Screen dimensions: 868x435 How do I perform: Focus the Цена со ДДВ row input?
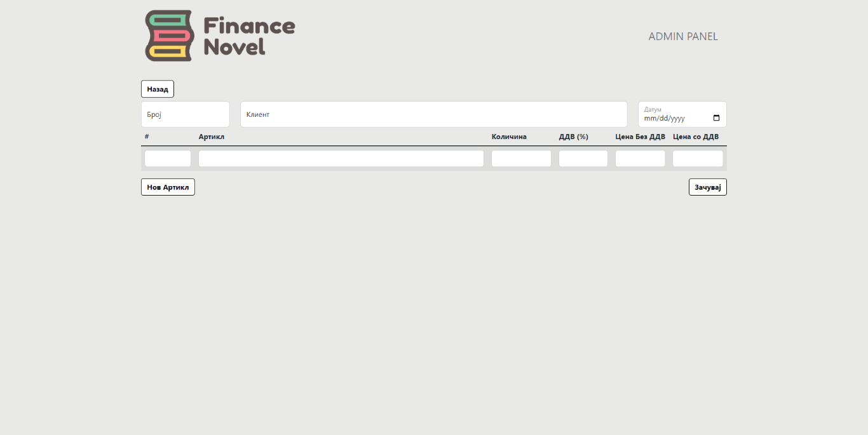pyautogui.click(x=698, y=159)
